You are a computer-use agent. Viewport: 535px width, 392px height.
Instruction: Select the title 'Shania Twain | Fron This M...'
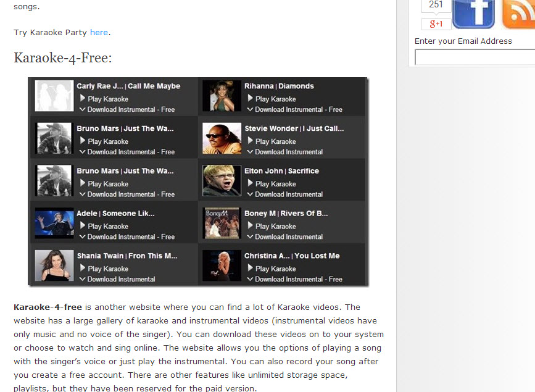(x=127, y=256)
